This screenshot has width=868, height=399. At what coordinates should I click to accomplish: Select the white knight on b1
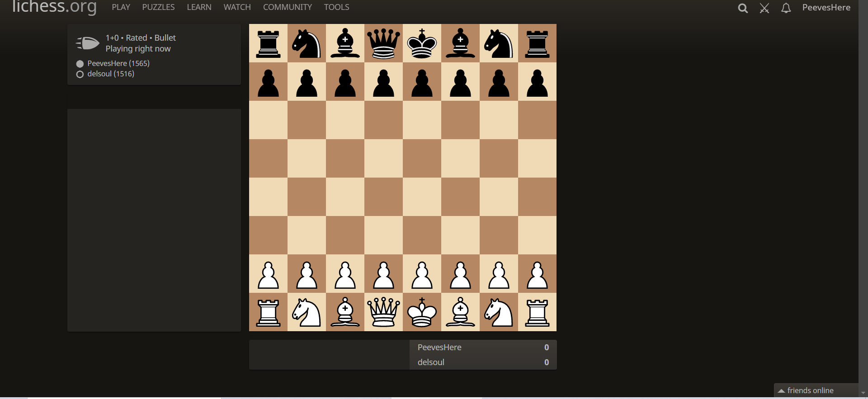pos(307,312)
